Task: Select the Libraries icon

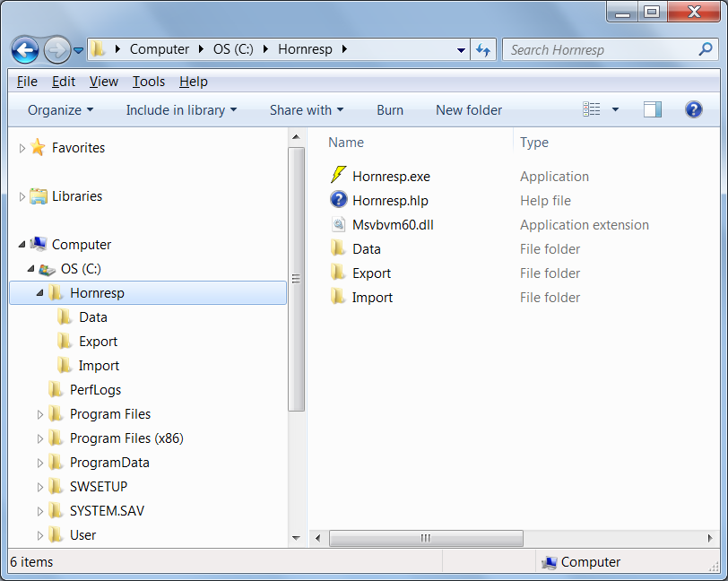Action: pos(38,196)
